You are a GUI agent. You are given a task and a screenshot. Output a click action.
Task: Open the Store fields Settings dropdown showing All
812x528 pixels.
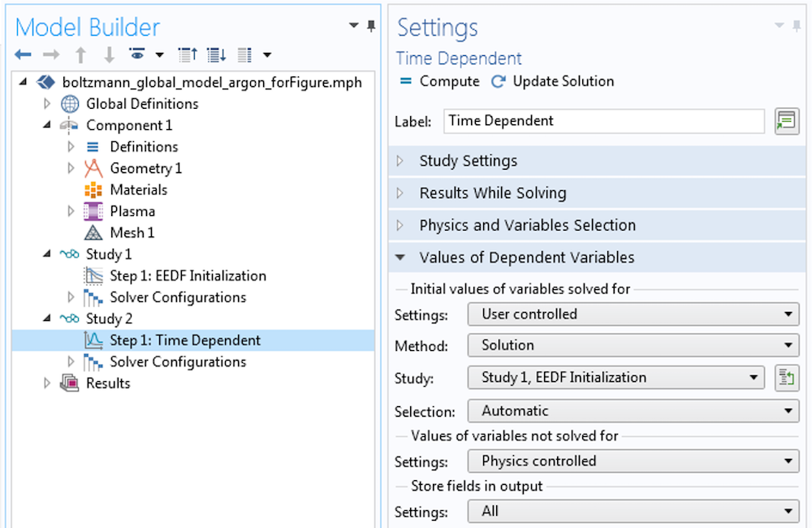tap(633, 512)
